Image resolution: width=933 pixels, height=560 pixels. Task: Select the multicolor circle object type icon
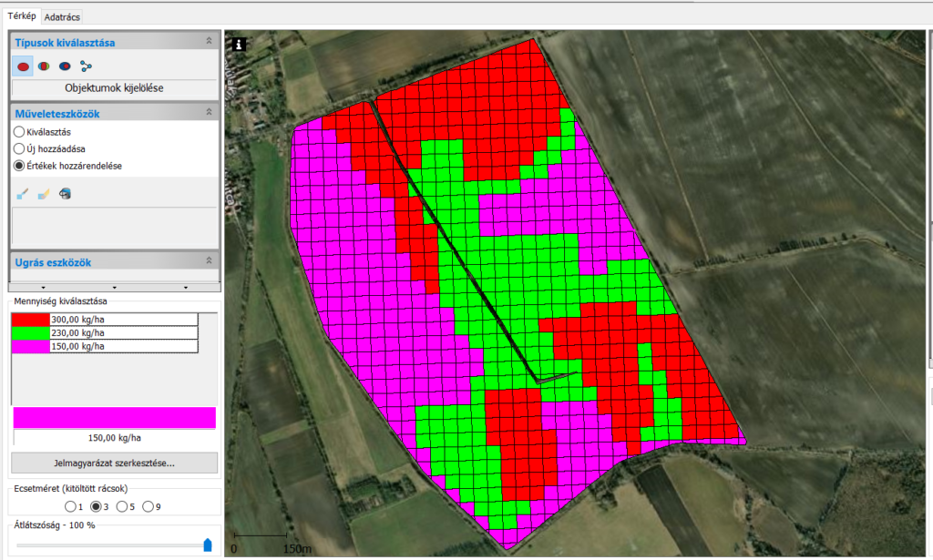(x=44, y=66)
